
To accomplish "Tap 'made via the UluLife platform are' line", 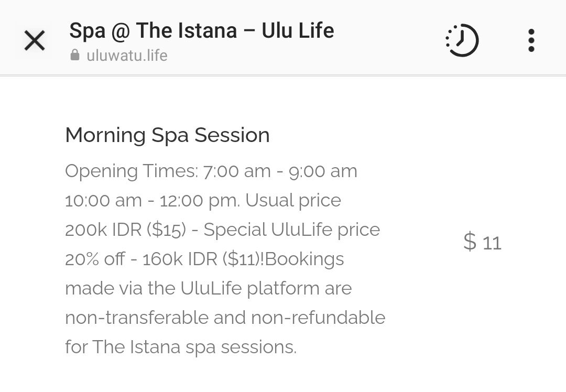I will pos(208,289).
